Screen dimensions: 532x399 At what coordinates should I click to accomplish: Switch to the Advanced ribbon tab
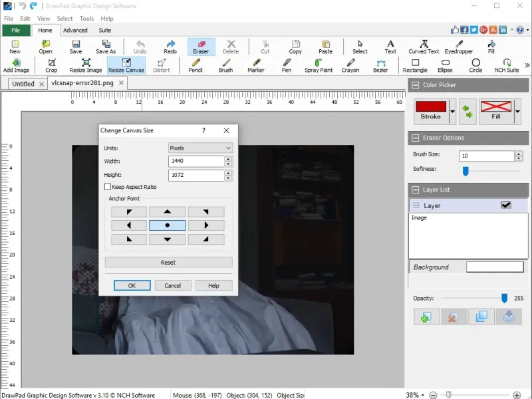tap(75, 30)
